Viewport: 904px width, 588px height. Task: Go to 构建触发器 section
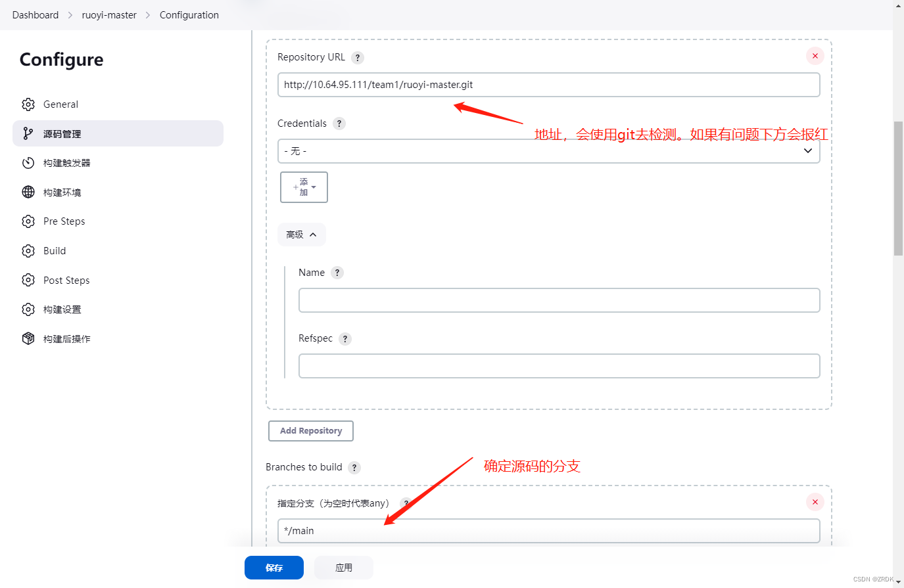pyautogui.click(x=118, y=163)
